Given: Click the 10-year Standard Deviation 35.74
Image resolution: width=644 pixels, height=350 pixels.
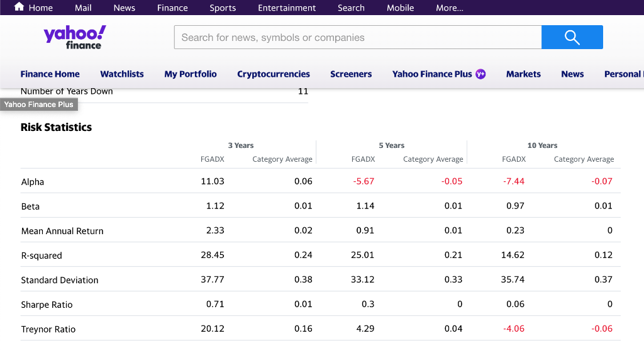Looking at the screenshot, I should pos(513,280).
